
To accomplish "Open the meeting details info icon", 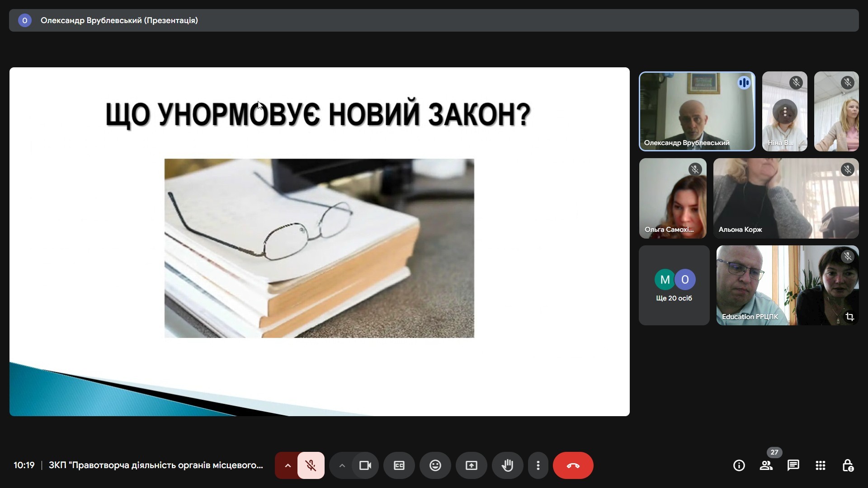I will pos(739,465).
